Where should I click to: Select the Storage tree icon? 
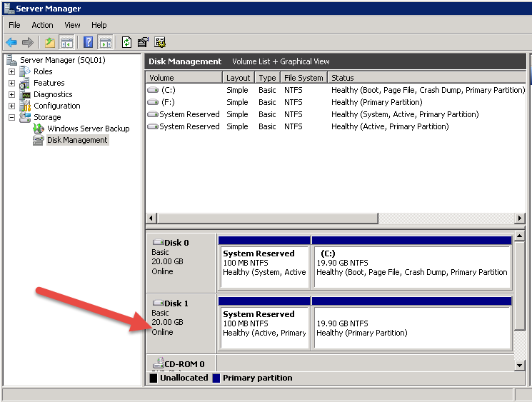(25, 117)
